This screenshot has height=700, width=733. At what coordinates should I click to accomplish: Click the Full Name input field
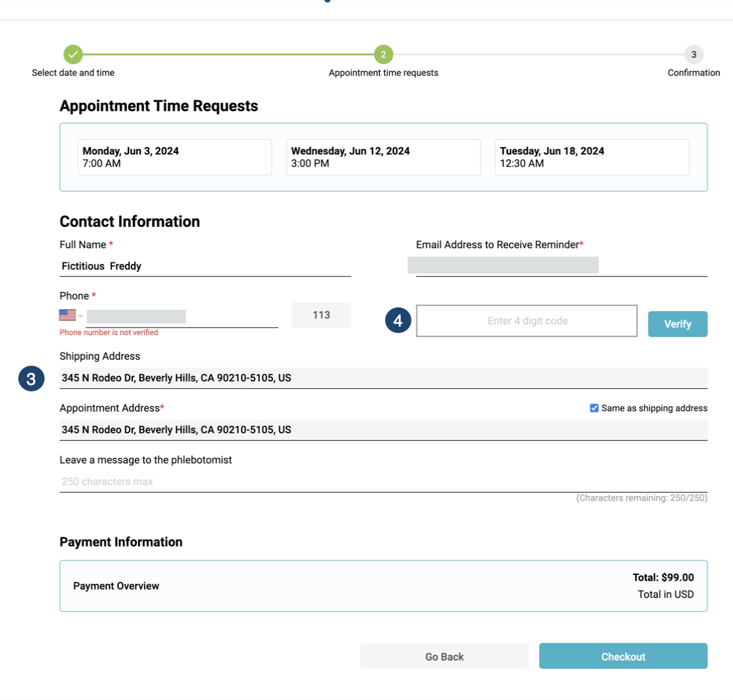pos(205,266)
